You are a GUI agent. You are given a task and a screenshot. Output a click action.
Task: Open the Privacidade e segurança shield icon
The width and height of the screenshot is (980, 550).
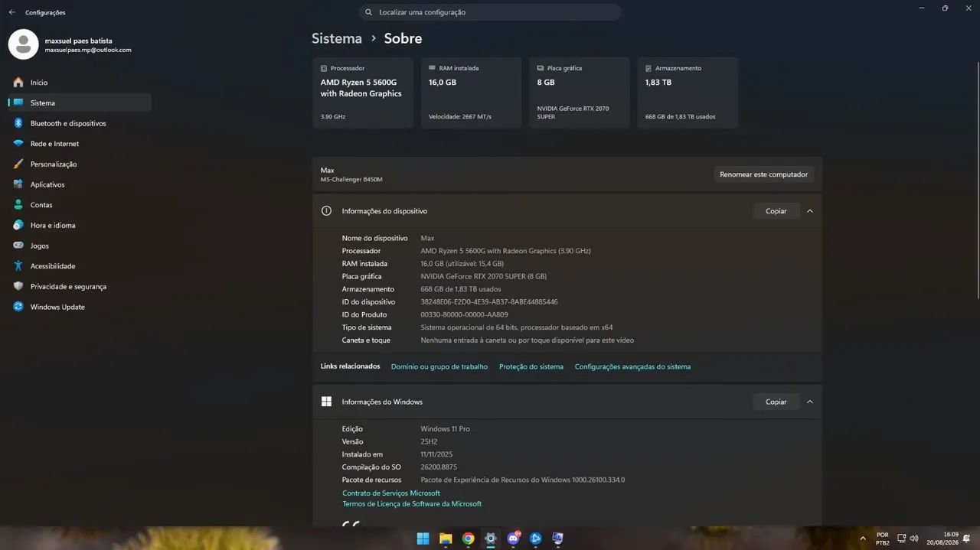(x=18, y=286)
